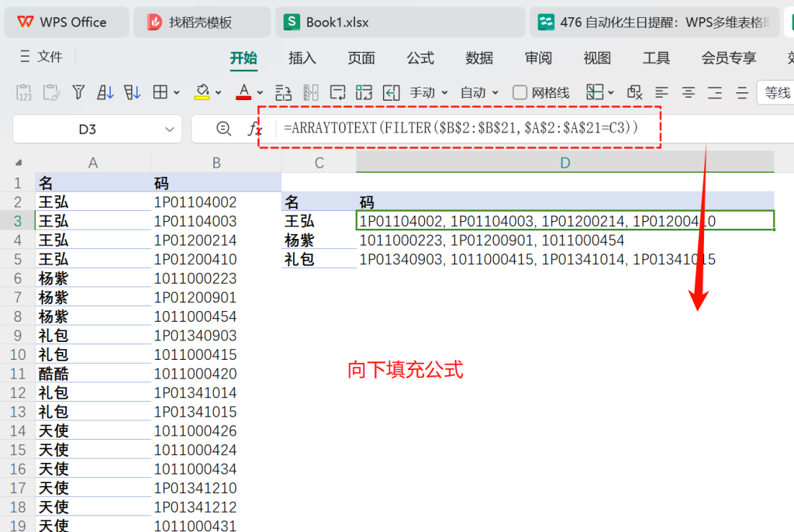
Task: Select the 插入 ribbon tab
Action: click(x=302, y=57)
